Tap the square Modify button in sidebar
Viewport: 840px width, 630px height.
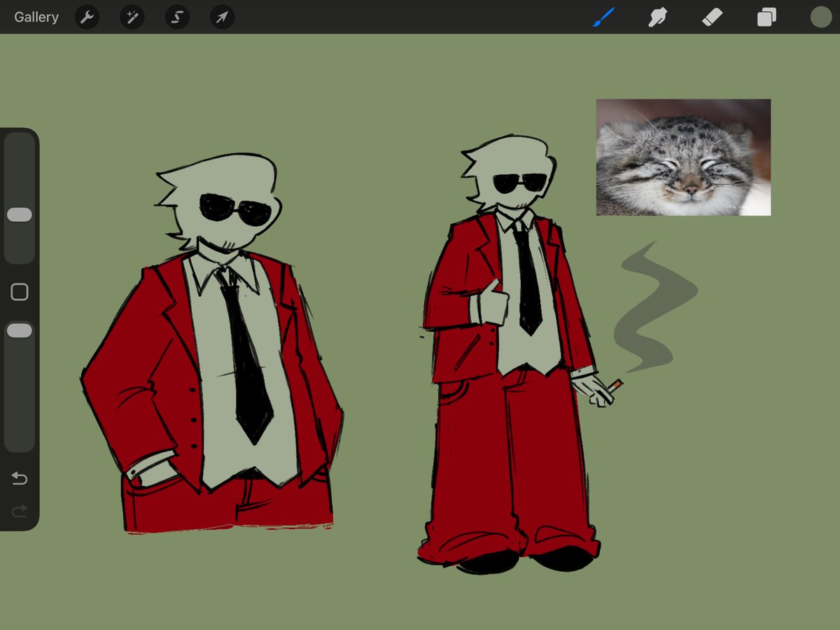(x=20, y=292)
